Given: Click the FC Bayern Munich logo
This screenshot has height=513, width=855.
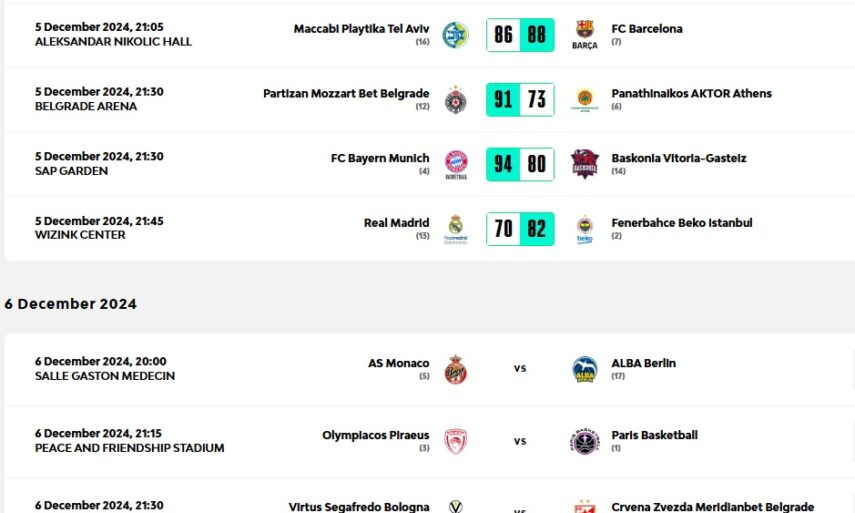Looking at the screenshot, I should 455,164.
